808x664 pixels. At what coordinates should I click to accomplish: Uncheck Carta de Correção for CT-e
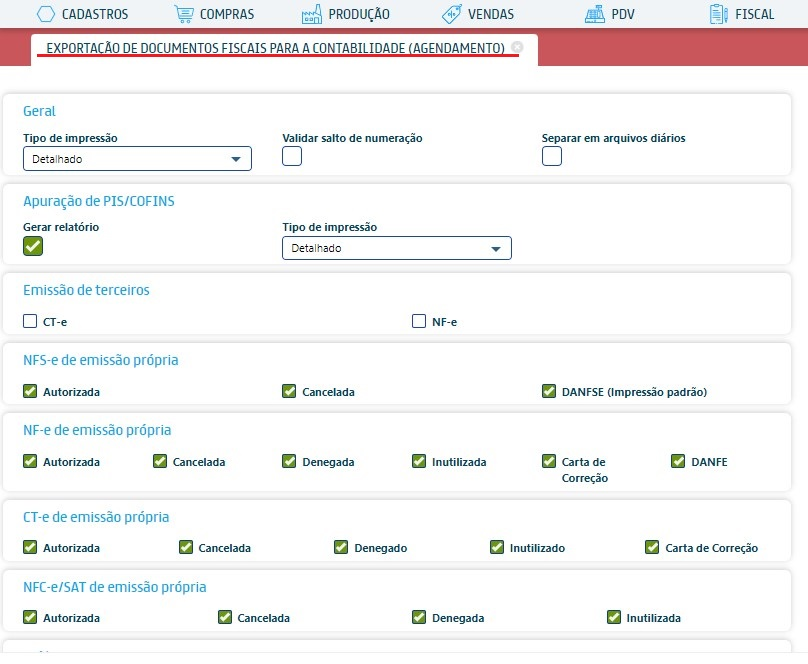(x=652, y=548)
